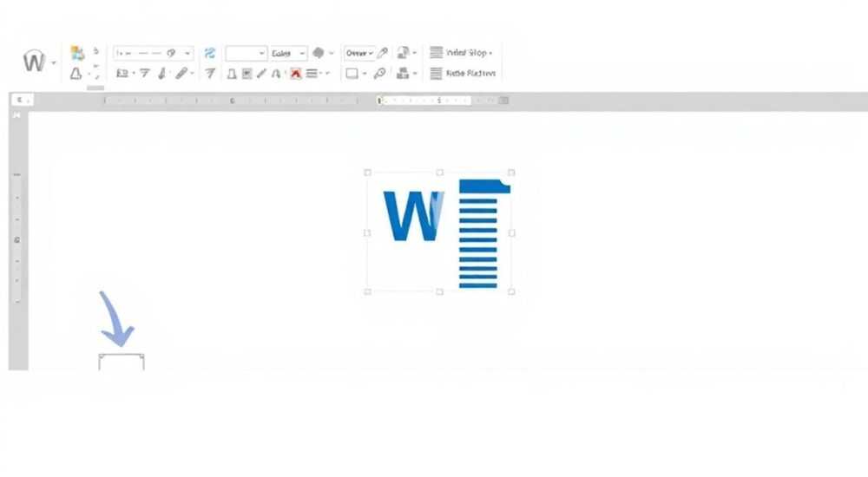Click the tab selector box left of ruler

(23, 100)
